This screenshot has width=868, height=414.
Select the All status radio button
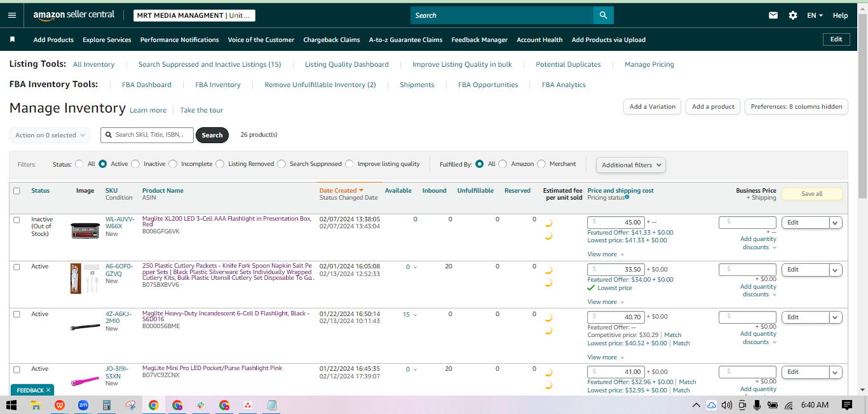click(79, 164)
